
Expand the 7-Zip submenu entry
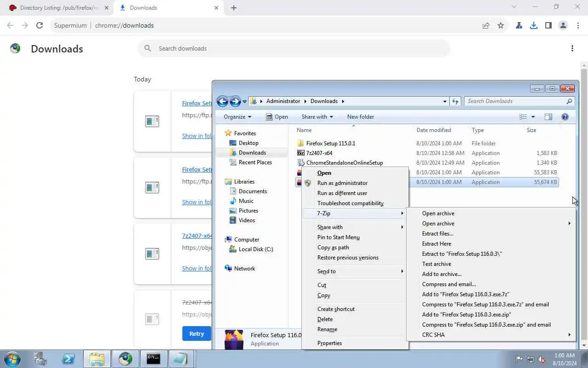click(355, 213)
